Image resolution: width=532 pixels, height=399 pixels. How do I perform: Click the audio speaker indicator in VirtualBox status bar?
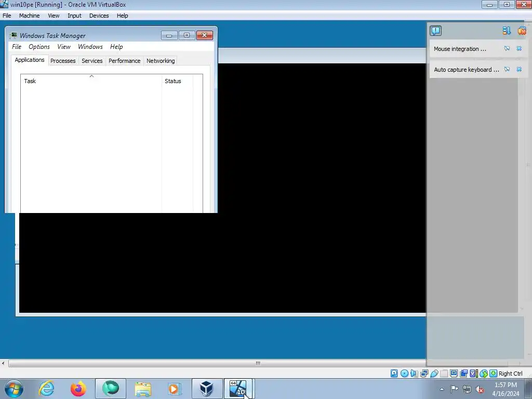pyautogui.click(x=414, y=374)
